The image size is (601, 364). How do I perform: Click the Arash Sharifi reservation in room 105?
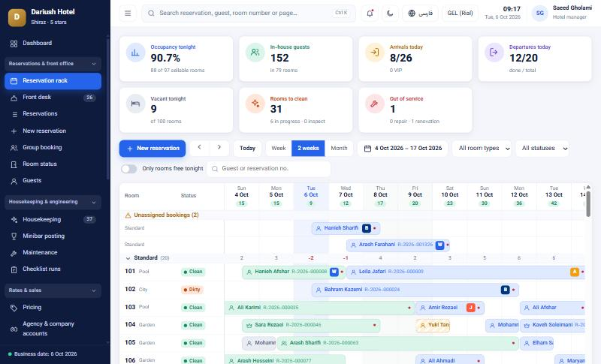pyautogui.click(x=398, y=343)
